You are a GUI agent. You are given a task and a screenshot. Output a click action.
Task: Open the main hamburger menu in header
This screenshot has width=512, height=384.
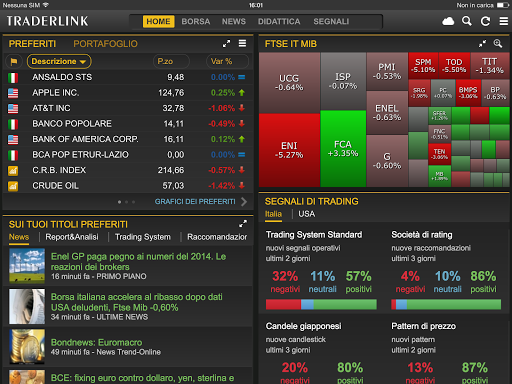(x=504, y=21)
